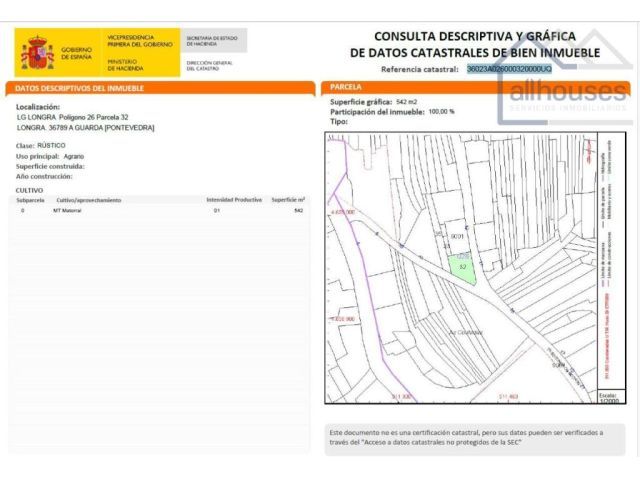
Task: Click the map scale 'Escala' box
Action: pyautogui.click(x=611, y=398)
